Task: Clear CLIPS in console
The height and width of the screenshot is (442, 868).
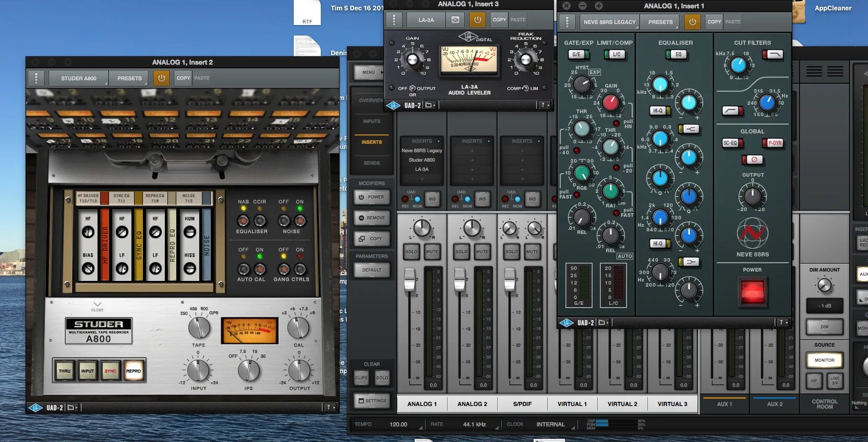Action: [x=361, y=378]
